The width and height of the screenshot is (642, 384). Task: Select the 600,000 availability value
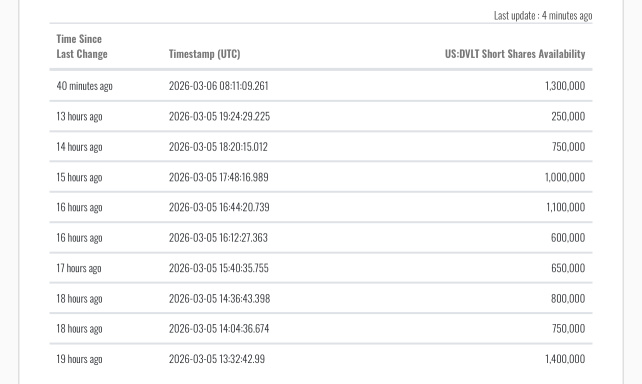coord(568,237)
